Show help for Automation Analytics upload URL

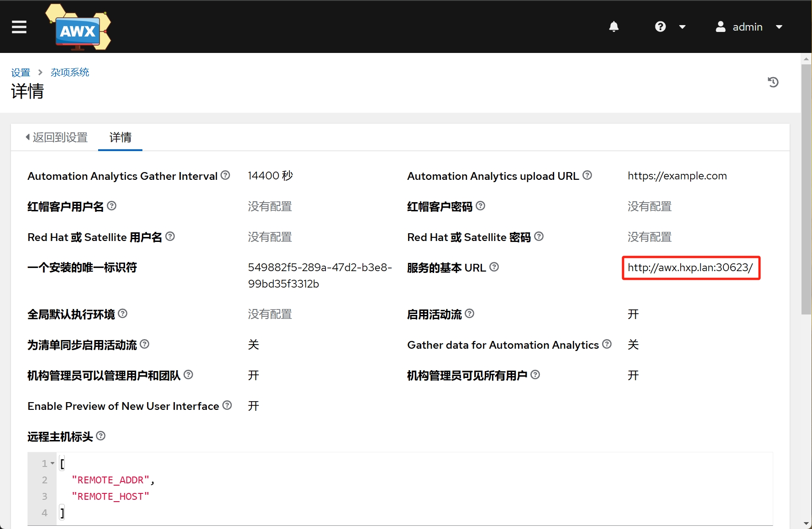tap(587, 175)
